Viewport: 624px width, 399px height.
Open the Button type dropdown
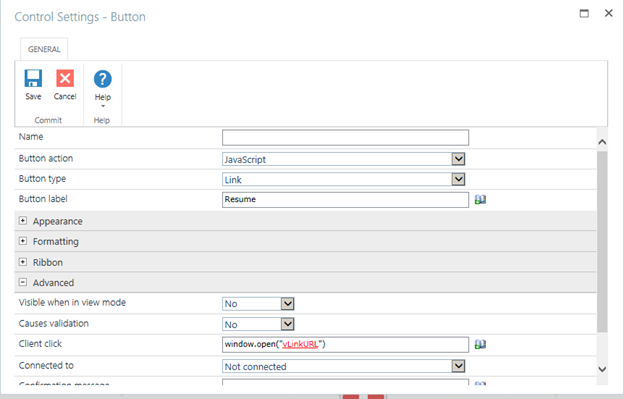[x=458, y=179]
